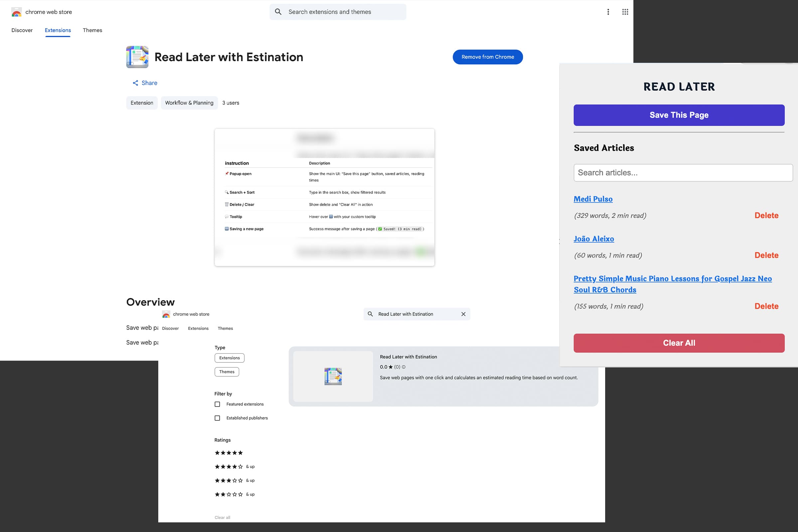Click the rating info icon next to (0)

pyautogui.click(x=403, y=367)
